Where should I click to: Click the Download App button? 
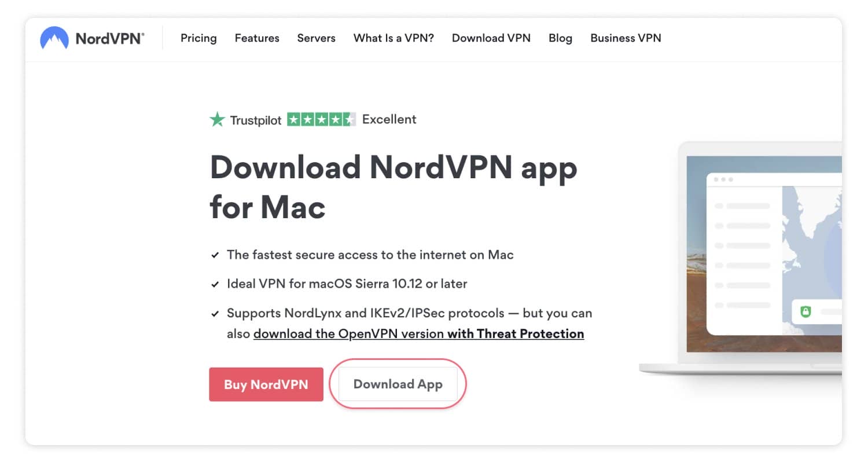point(398,384)
